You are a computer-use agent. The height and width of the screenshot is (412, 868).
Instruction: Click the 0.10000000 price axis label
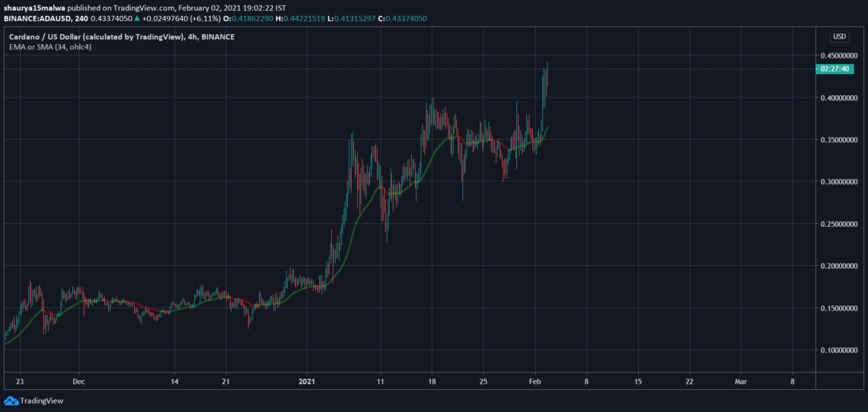pyautogui.click(x=840, y=350)
